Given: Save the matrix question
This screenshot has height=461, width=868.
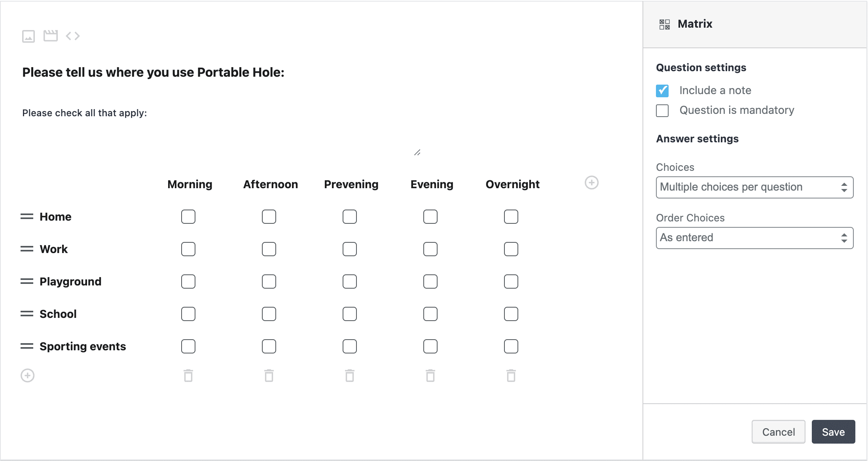Looking at the screenshot, I should click(x=833, y=432).
